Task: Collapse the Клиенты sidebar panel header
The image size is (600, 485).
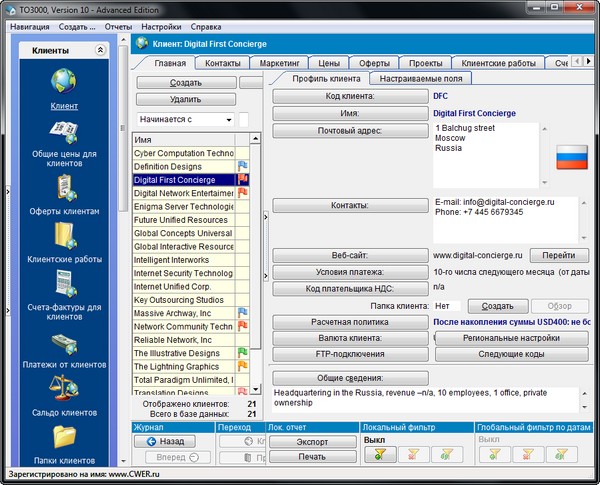Action: [x=100, y=50]
